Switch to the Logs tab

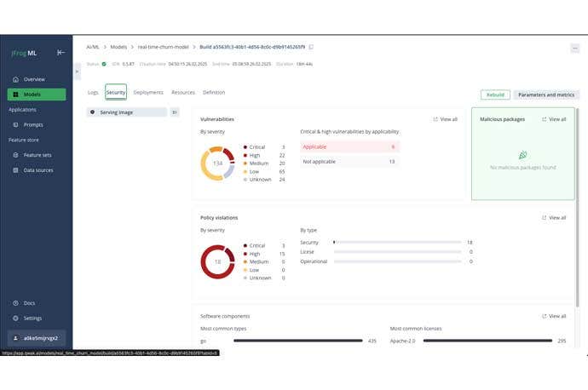[x=93, y=92]
